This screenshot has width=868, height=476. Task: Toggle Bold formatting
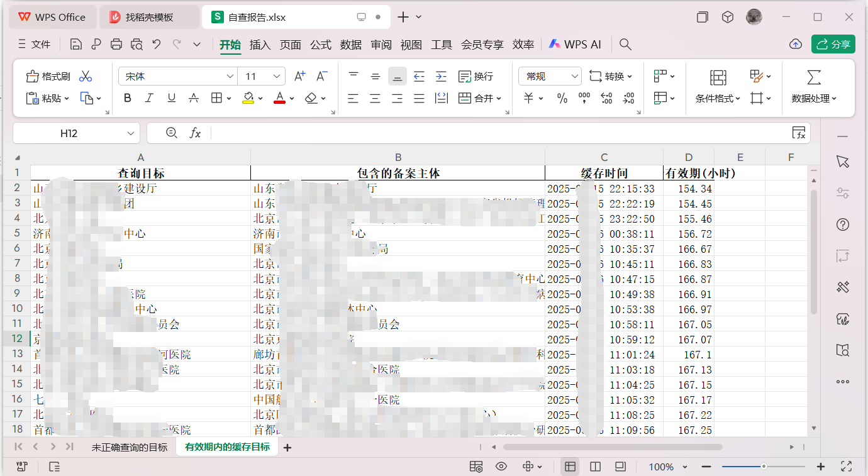click(x=128, y=98)
